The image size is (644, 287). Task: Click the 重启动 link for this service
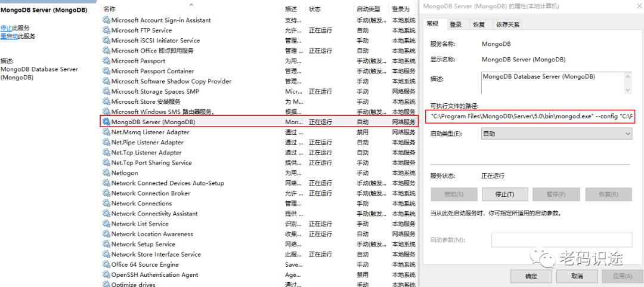(x=9, y=36)
